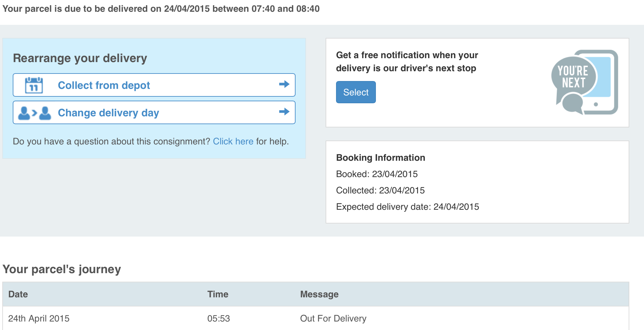The image size is (644, 330).
Task: Click the Out For Delivery message
Action: pyautogui.click(x=333, y=319)
